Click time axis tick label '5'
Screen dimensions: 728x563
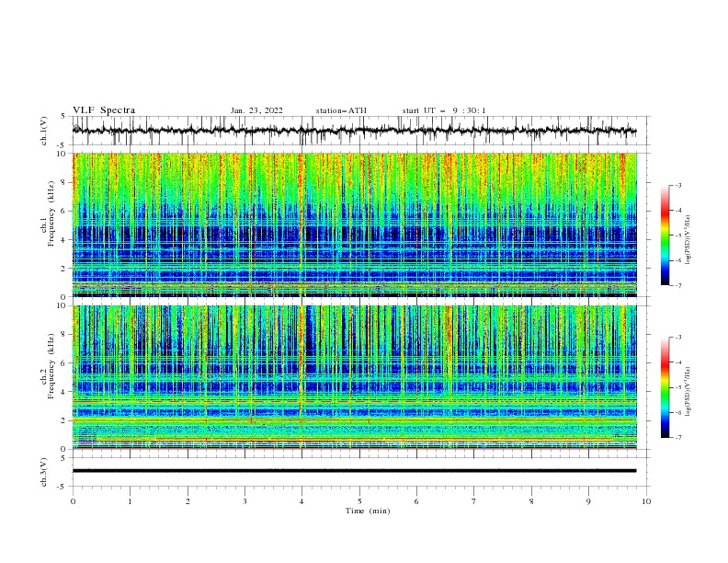coord(359,501)
